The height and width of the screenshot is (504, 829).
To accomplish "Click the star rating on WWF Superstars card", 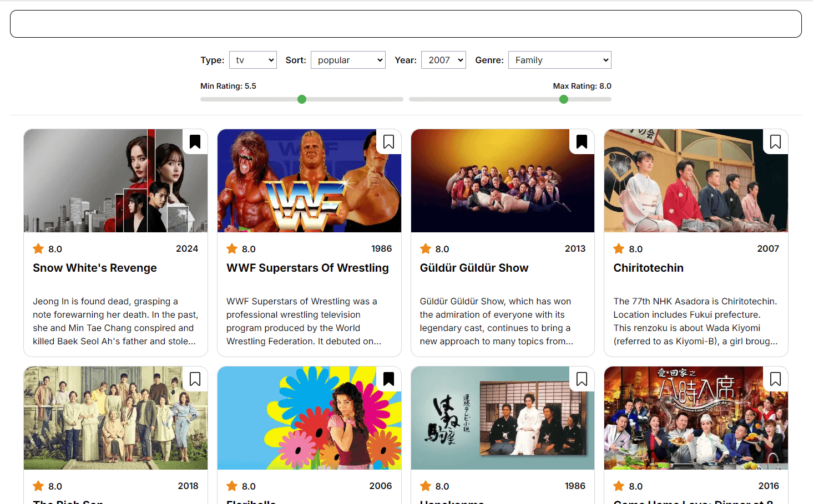I will 241,249.
